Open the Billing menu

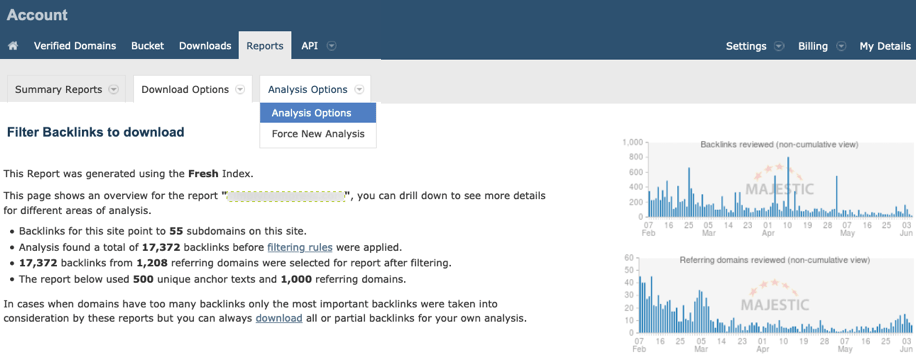pos(813,46)
